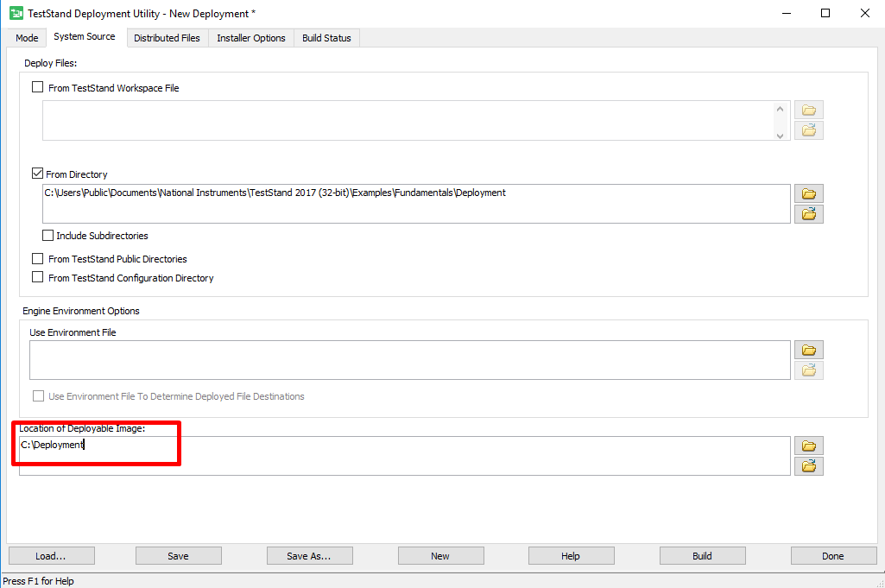
Task: Click the "Use Environment File" label
Action: point(73,332)
